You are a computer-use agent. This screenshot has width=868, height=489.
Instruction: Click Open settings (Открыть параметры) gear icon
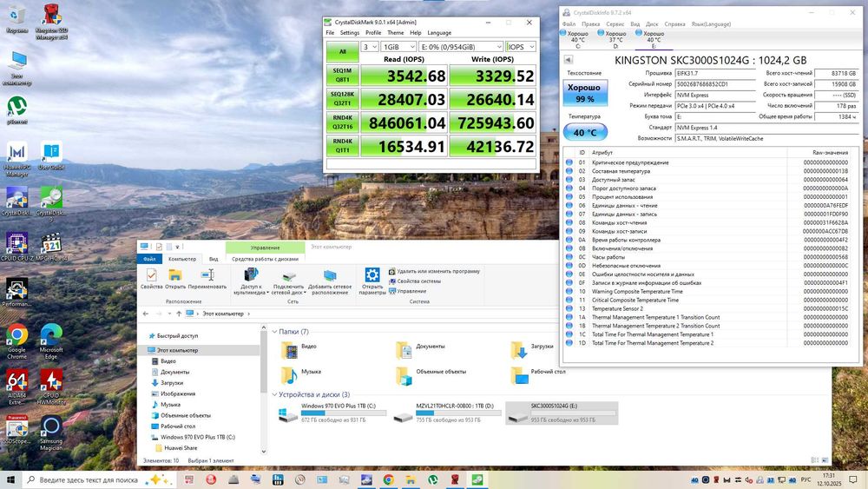tap(372, 282)
